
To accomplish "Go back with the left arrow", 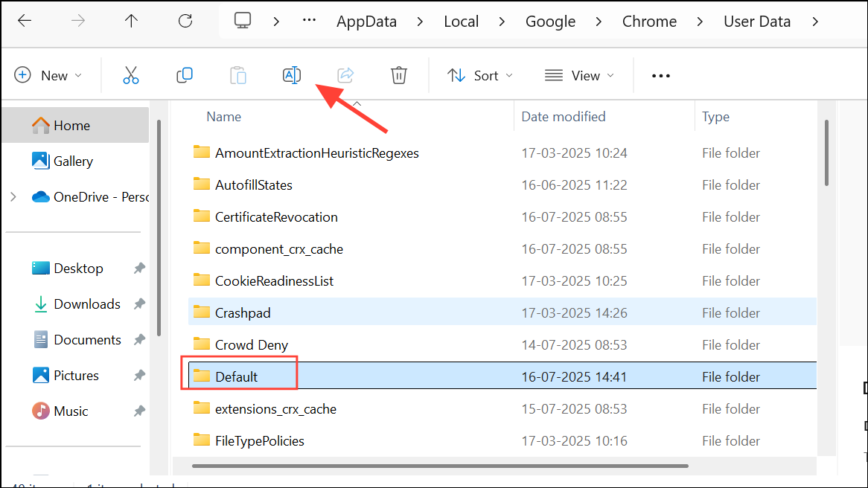I will click(x=25, y=21).
